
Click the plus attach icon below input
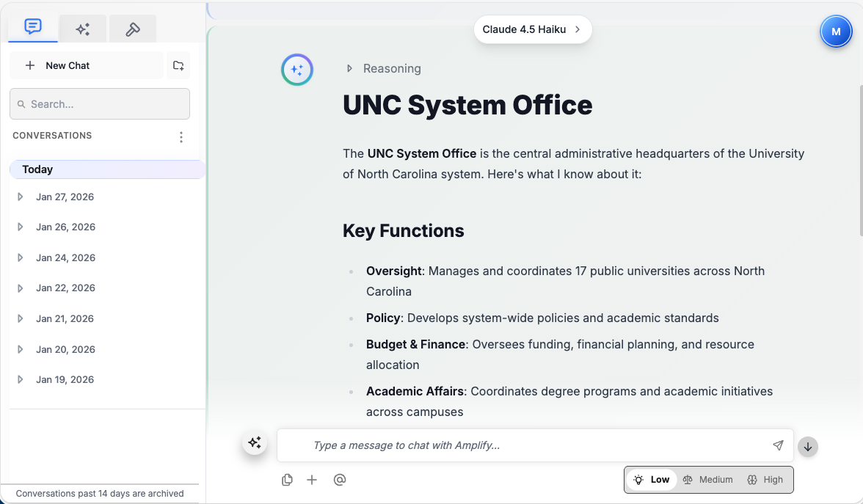pyautogui.click(x=312, y=480)
